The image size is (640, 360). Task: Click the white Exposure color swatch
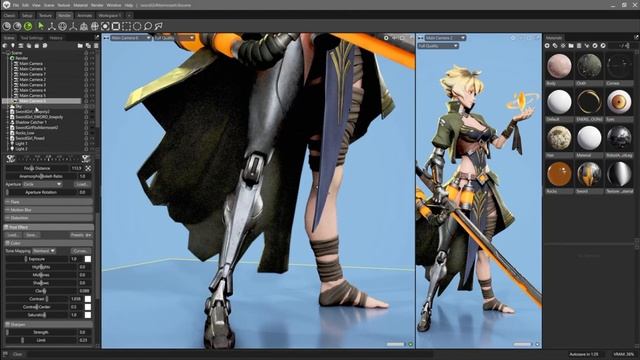(x=87, y=259)
